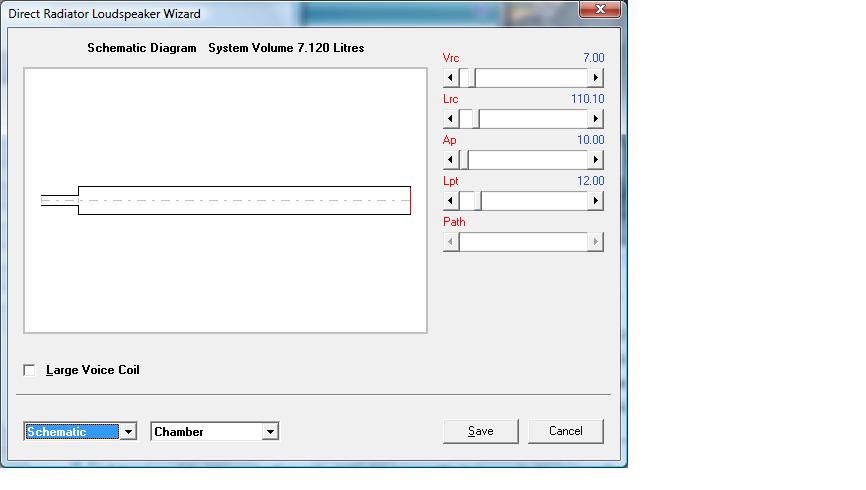Click the Lpt value 12.00
Screen dimensions: 866x490
coord(590,180)
